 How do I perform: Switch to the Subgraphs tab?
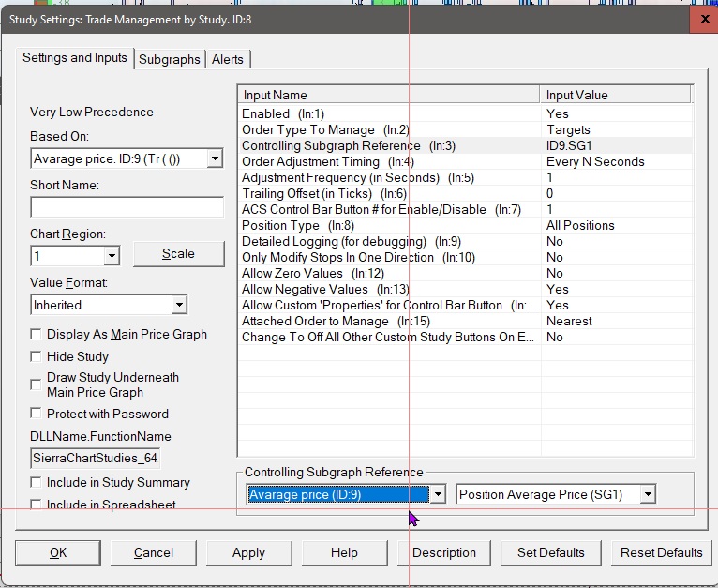[x=169, y=59]
